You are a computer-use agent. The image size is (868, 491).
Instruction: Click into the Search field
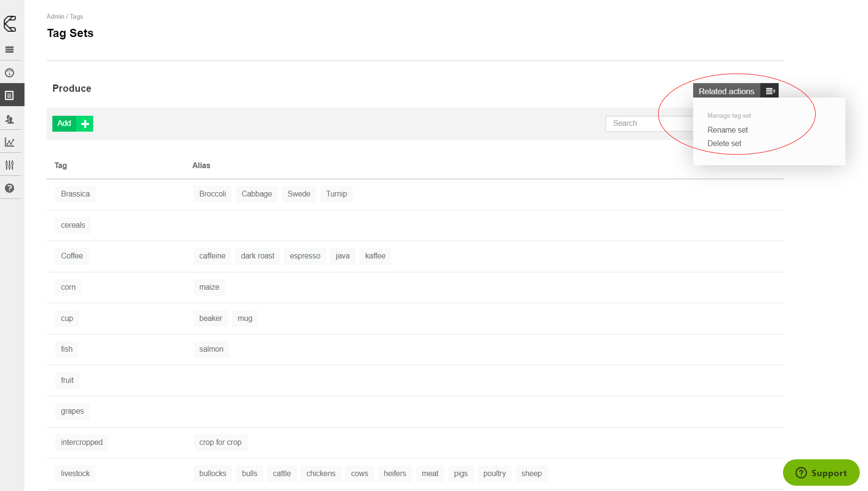tap(648, 123)
